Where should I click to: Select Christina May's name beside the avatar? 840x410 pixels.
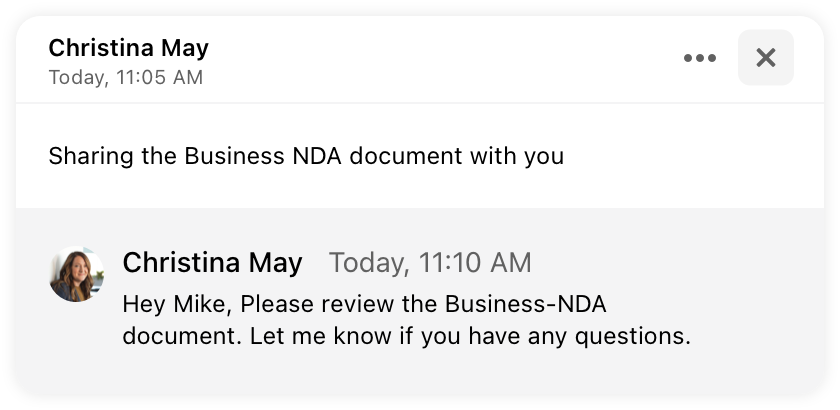tap(213, 263)
